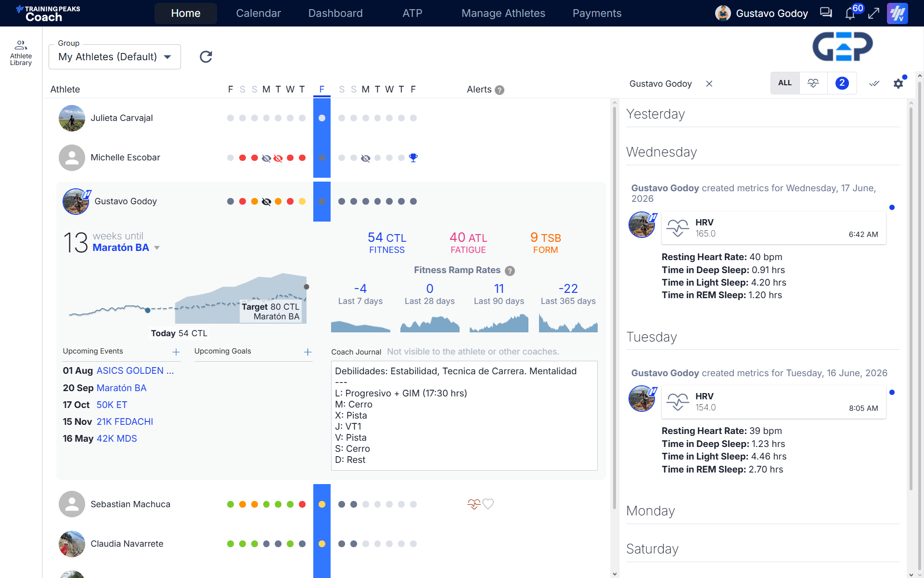Open the activity feed settings gear
Image resolution: width=924 pixels, height=578 pixels.
tap(898, 83)
